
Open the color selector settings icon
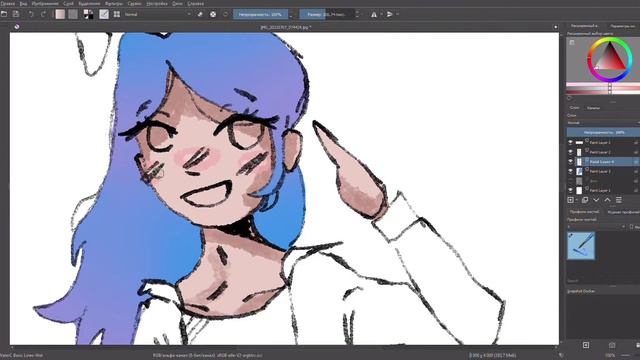pyautogui.click(x=572, y=42)
